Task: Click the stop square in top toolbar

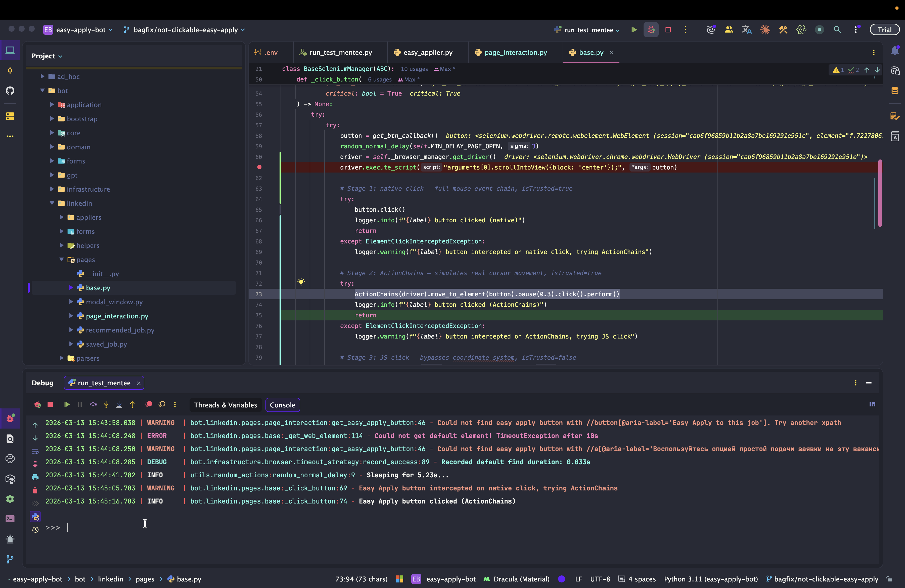Action: [x=668, y=30]
